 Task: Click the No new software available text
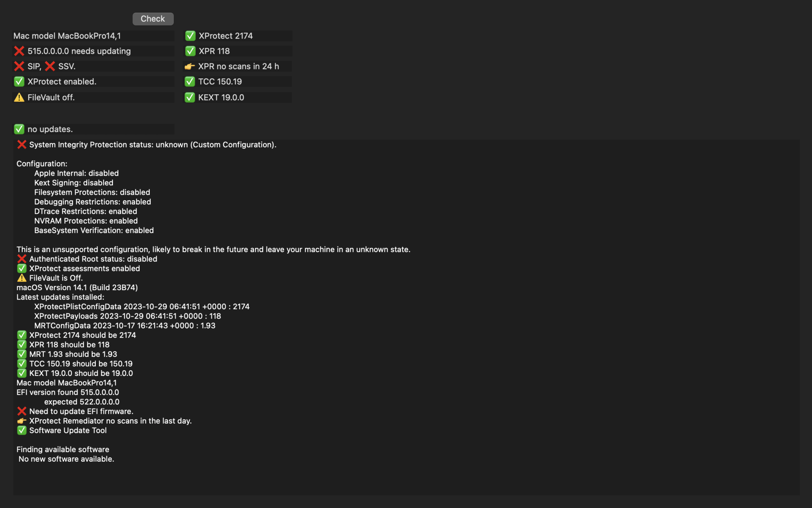point(66,459)
